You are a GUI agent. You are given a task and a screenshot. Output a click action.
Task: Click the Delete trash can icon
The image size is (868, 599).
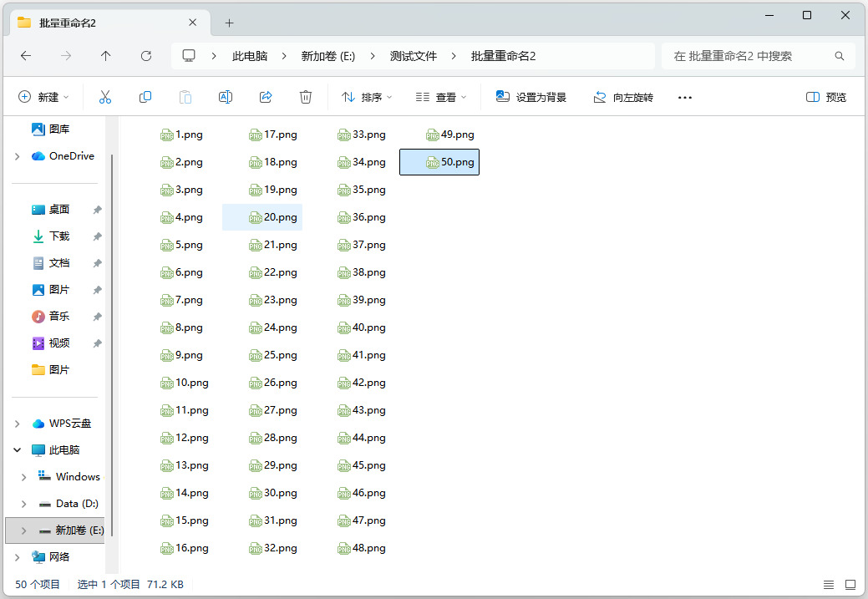[306, 98]
